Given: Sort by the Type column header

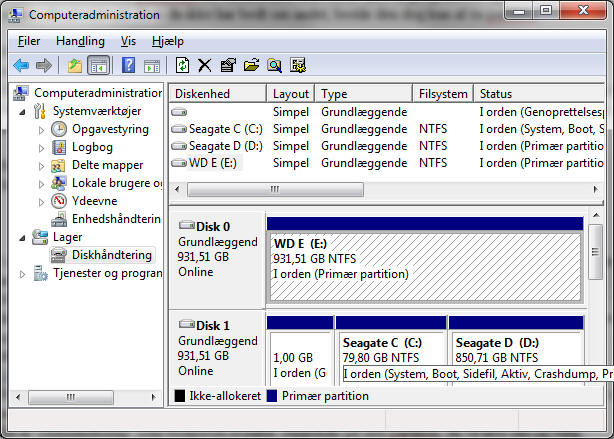Looking at the screenshot, I should coord(364,94).
